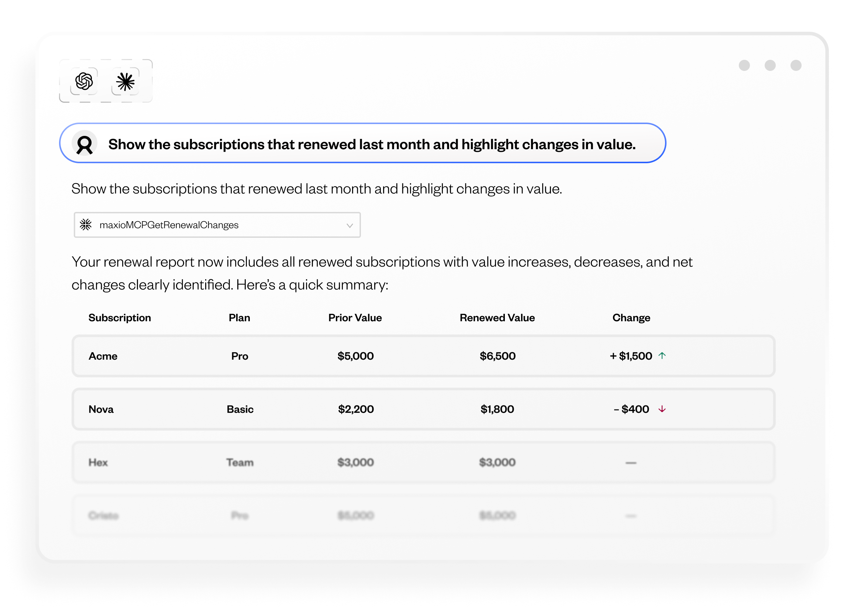
Task: Click the prompt input about renewed subscriptions
Action: point(372,144)
